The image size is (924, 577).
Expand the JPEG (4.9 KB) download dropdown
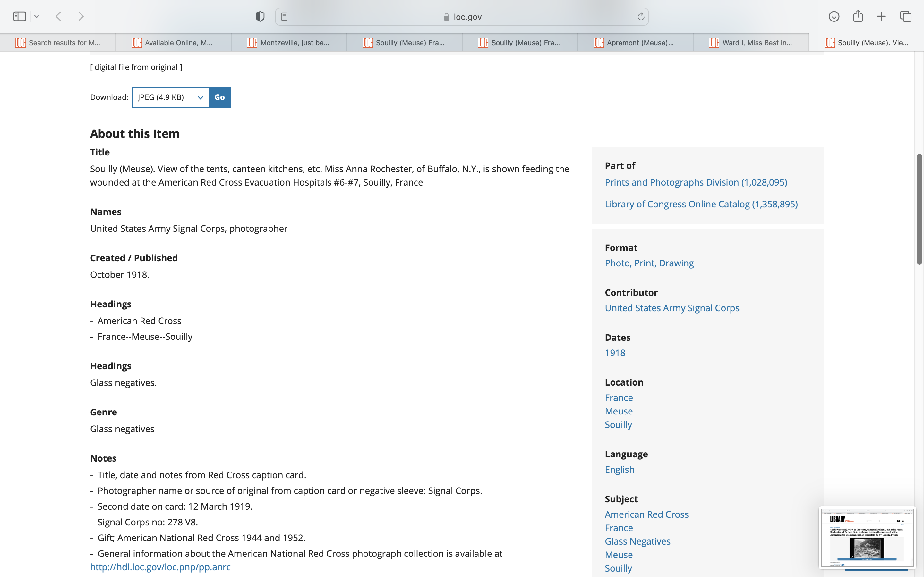coord(170,97)
